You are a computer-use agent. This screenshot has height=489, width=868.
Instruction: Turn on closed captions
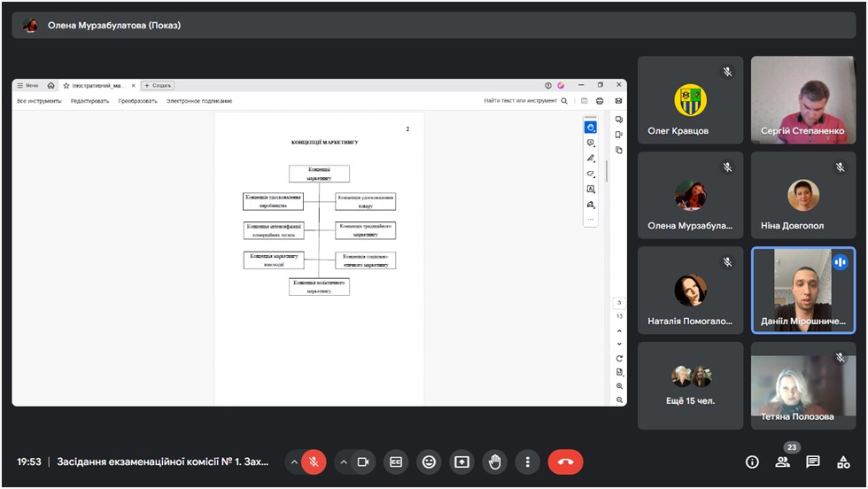point(396,462)
